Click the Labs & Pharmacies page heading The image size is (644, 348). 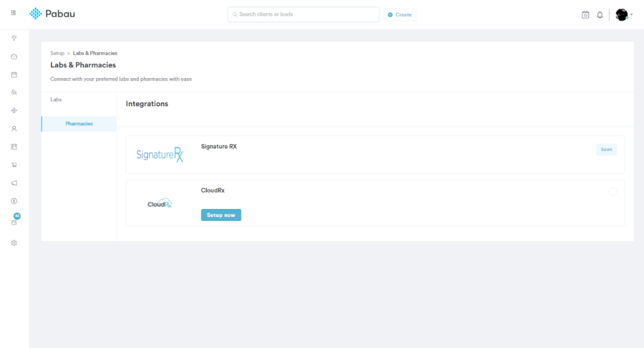[x=83, y=65]
